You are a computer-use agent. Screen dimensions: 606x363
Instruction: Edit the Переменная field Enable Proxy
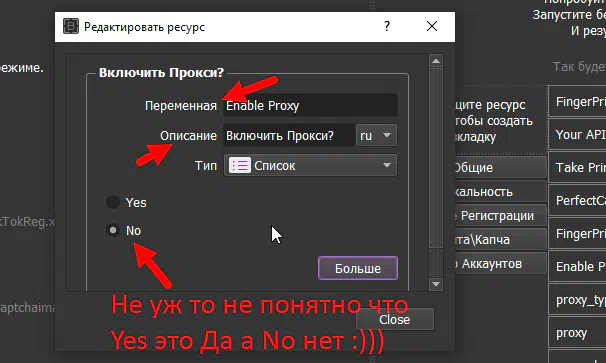pyautogui.click(x=310, y=106)
